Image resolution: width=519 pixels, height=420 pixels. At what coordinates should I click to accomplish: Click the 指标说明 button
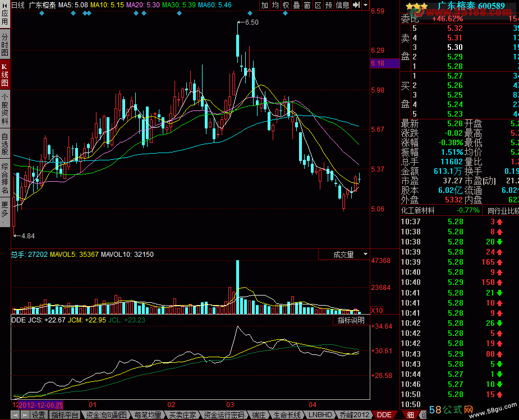point(351,320)
